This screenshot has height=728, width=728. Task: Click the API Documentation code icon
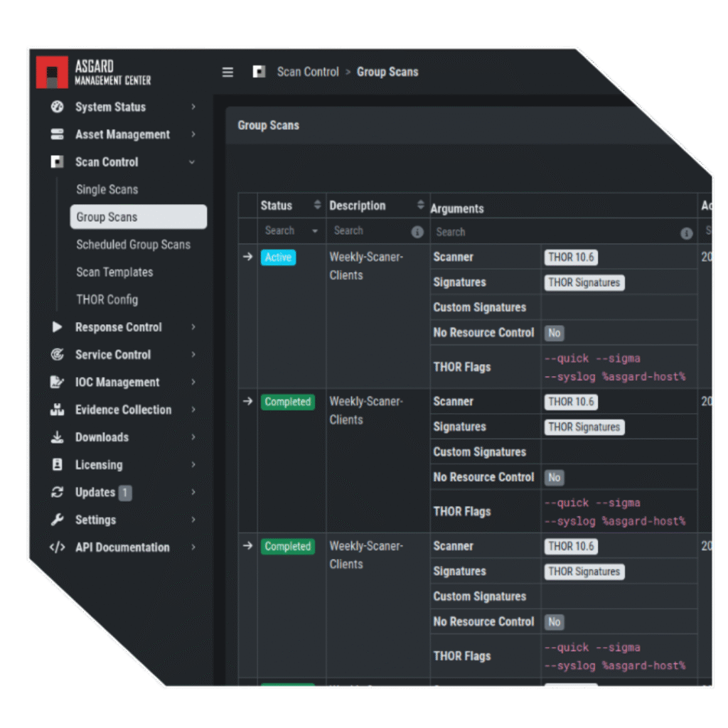click(x=57, y=547)
